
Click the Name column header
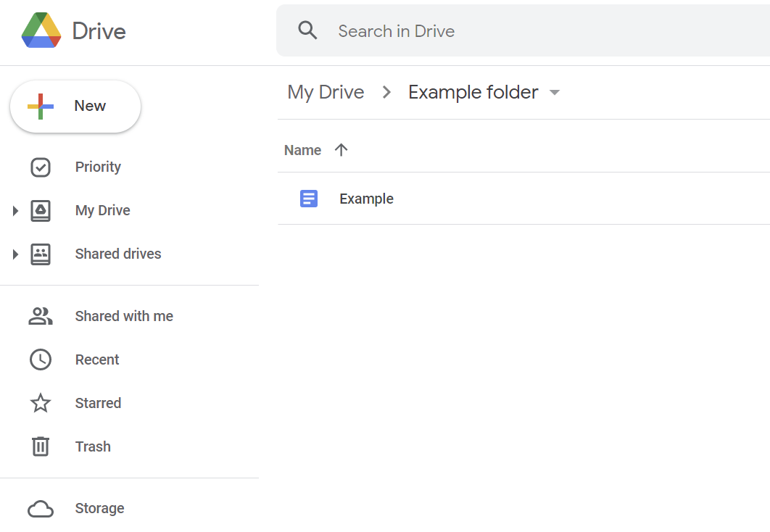pyautogui.click(x=302, y=150)
